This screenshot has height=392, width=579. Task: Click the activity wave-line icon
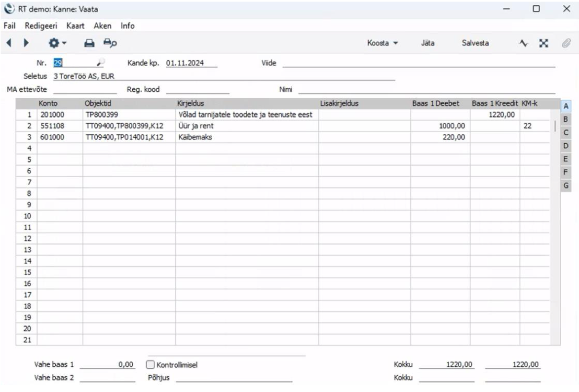523,43
